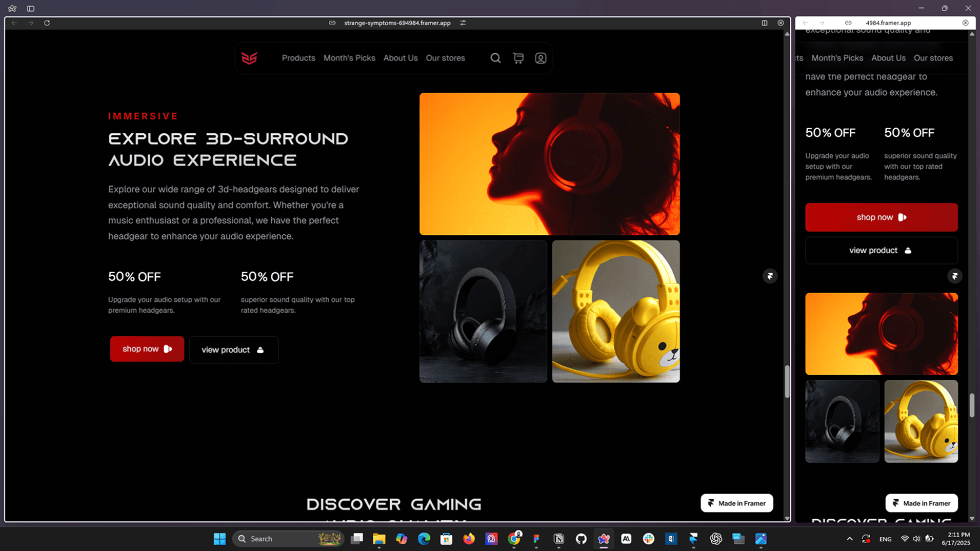Click the split view icon in left pane
980x551 pixels.
764,23
